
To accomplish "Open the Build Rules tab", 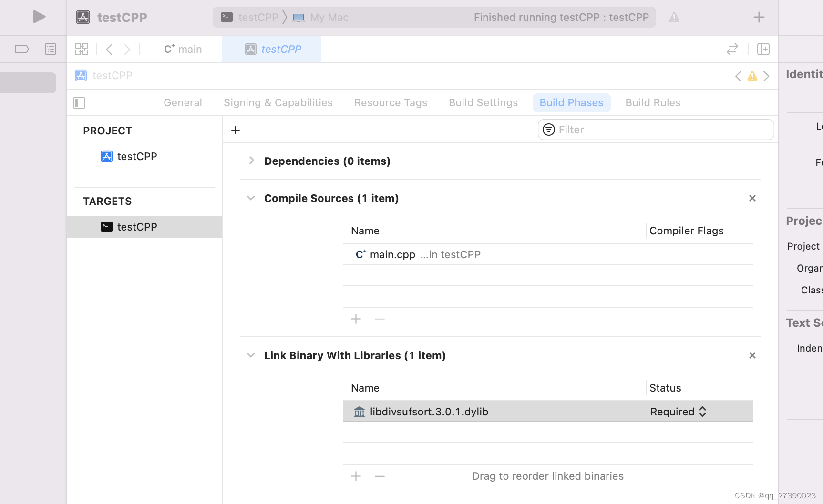I will click(x=653, y=102).
